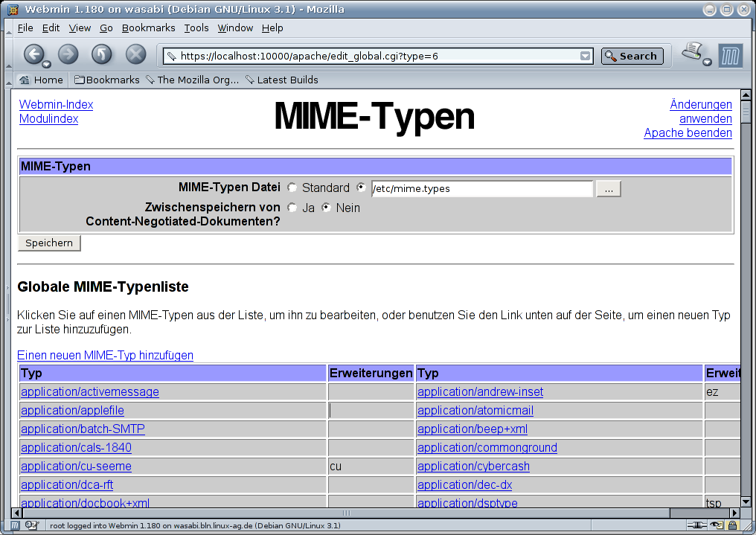This screenshot has height=535, width=756.
Task: Select Nein for Zwischenspeichern option
Action: 327,208
